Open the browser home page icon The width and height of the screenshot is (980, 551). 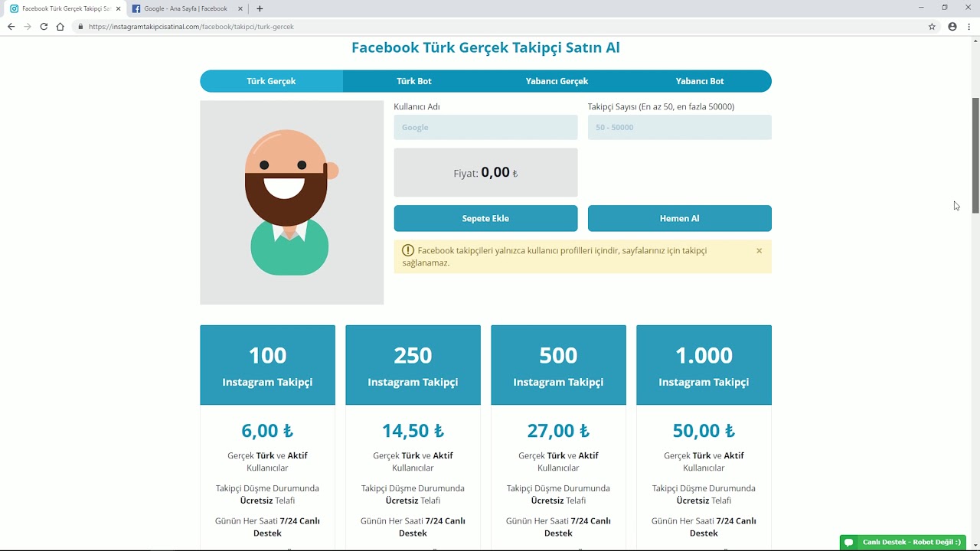click(x=60, y=26)
